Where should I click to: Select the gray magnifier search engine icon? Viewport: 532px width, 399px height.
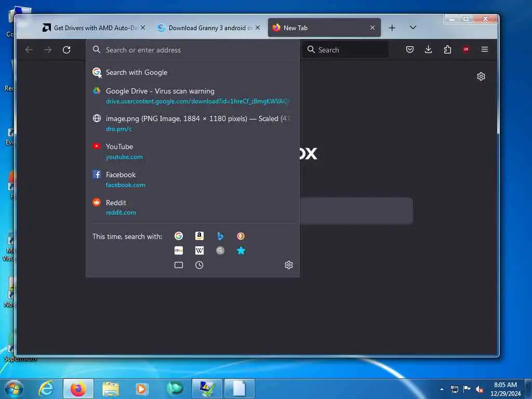pyautogui.click(x=220, y=250)
